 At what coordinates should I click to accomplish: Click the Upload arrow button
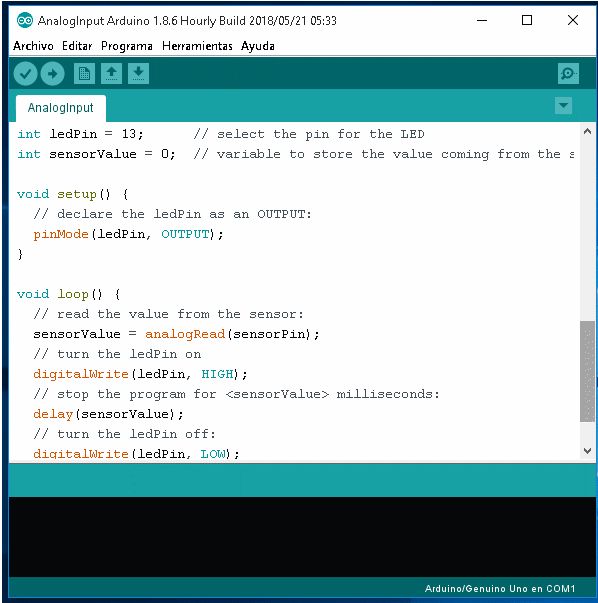53,73
